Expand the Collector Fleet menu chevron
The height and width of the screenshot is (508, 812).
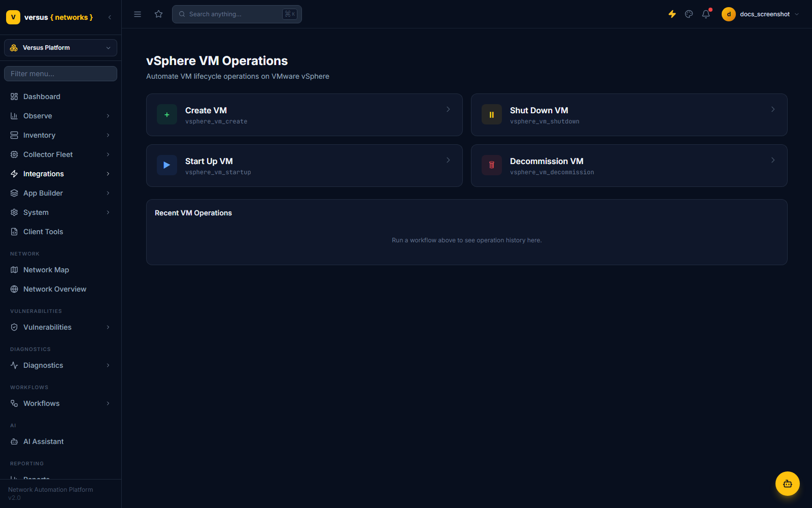point(108,154)
